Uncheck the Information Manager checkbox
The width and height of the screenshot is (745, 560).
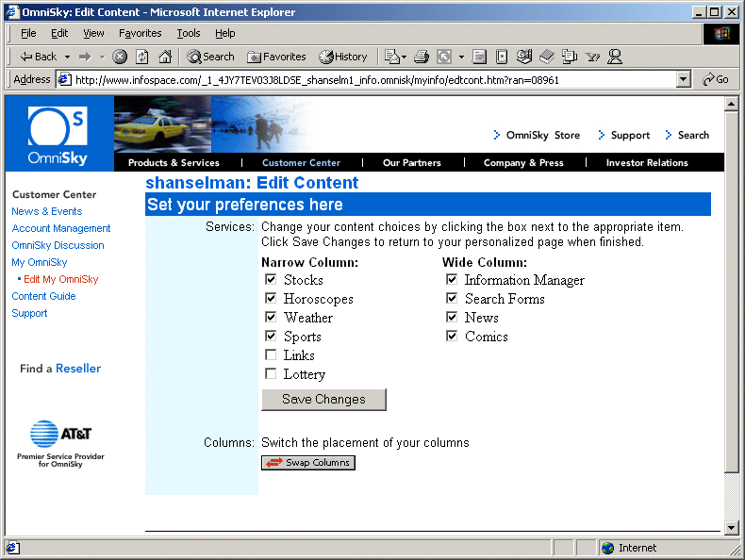tap(452, 279)
